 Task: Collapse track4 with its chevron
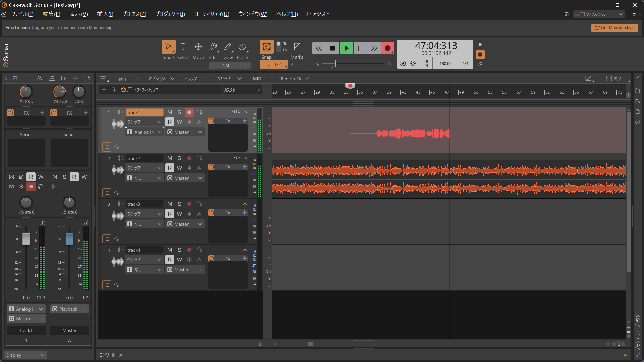[x=245, y=250]
